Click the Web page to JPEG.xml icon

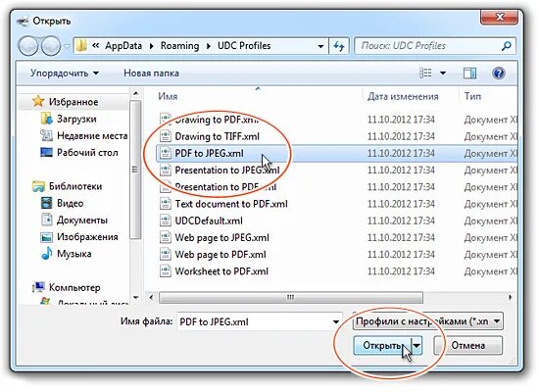[x=166, y=237]
